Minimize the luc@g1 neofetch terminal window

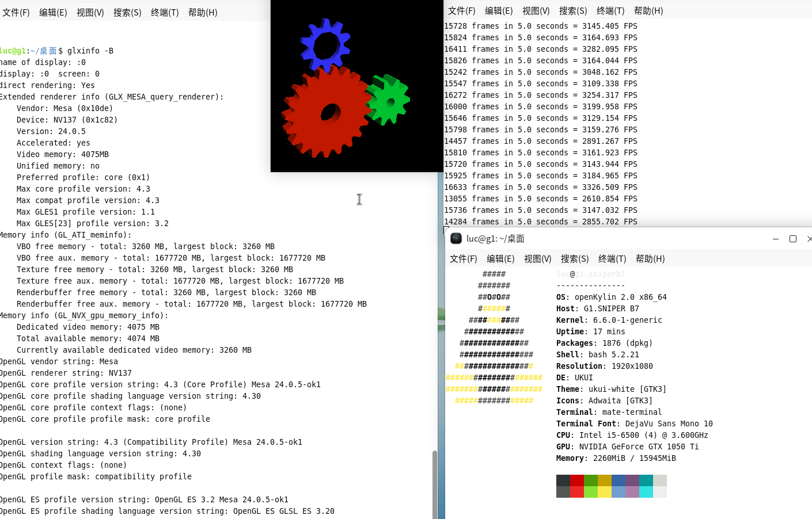(x=776, y=239)
